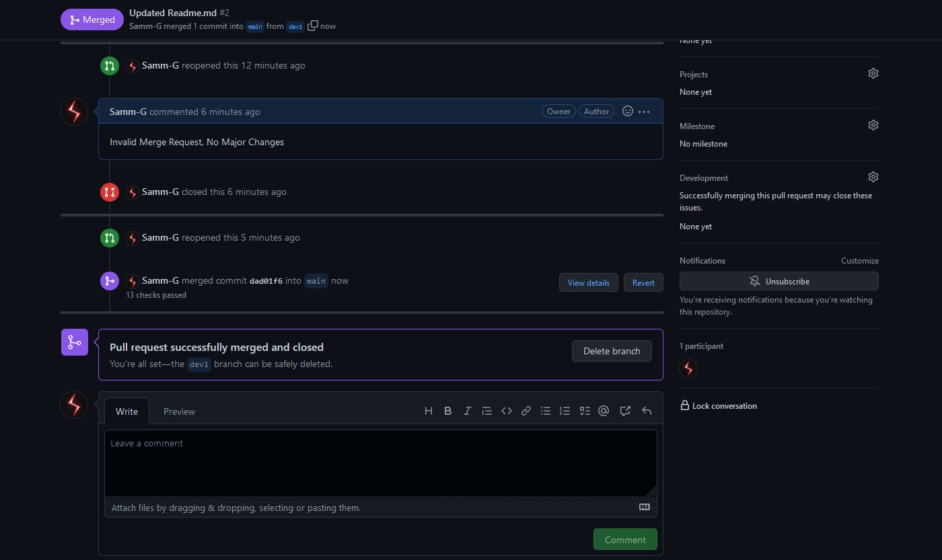This screenshot has height=560, width=942.
Task: Add a bulleted list from the toolbar
Action: [545, 411]
